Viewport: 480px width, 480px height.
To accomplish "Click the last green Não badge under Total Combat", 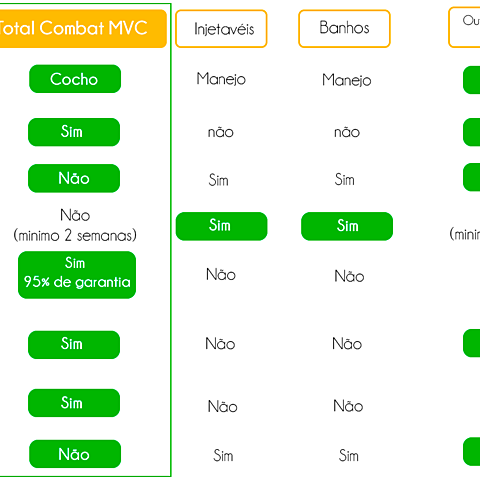I will pyautogui.click(x=75, y=454).
